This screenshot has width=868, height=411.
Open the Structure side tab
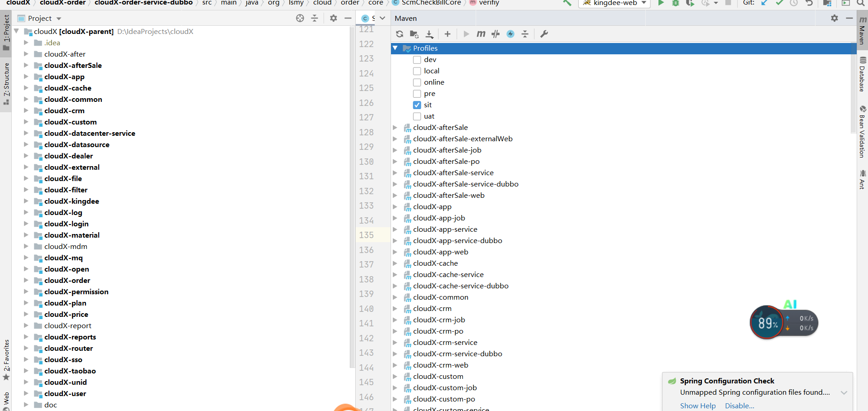pyautogui.click(x=6, y=84)
